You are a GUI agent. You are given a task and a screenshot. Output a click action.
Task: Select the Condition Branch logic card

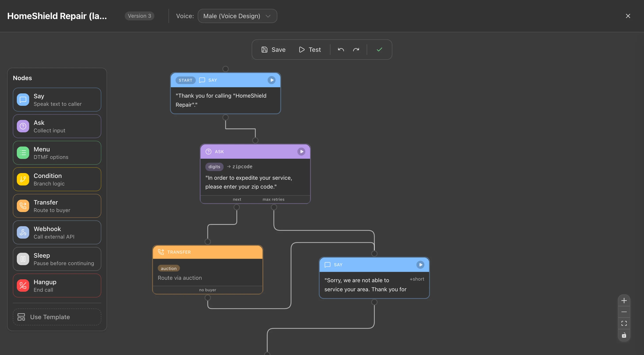[57, 179]
